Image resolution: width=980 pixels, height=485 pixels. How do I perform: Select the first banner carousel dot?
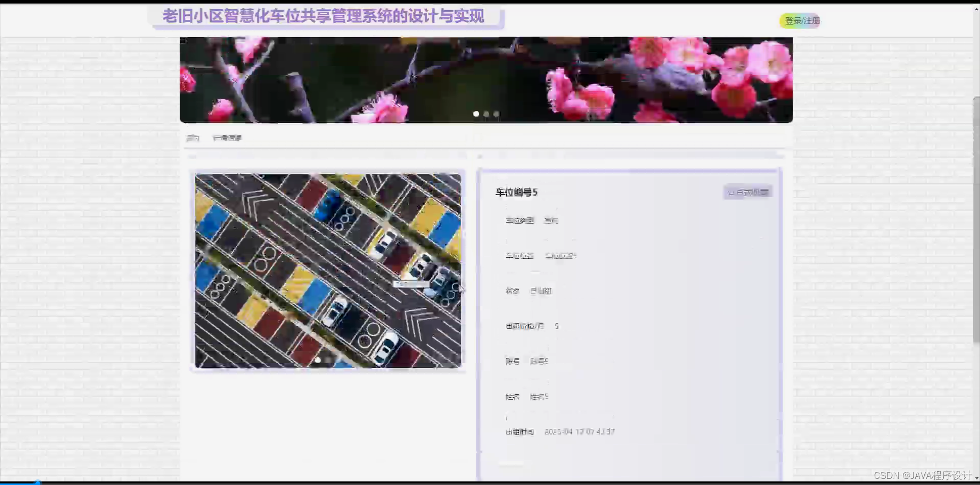[476, 114]
